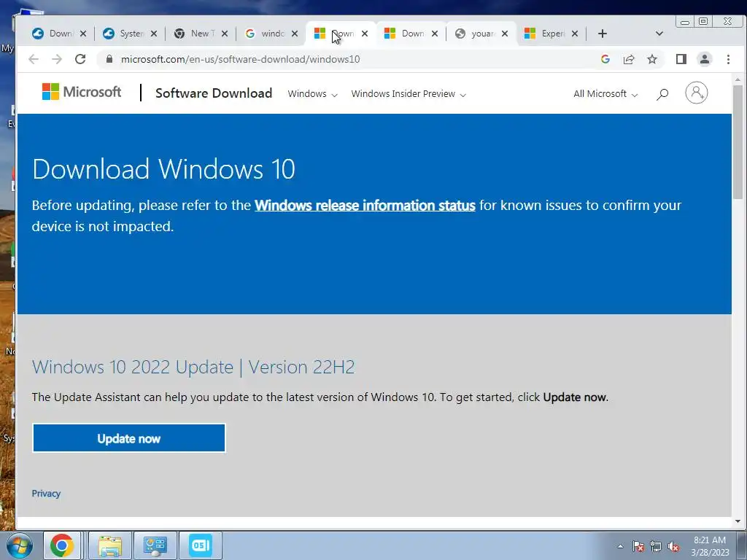Switch to the second Microsoft 'Down' tab

pos(410,34)
